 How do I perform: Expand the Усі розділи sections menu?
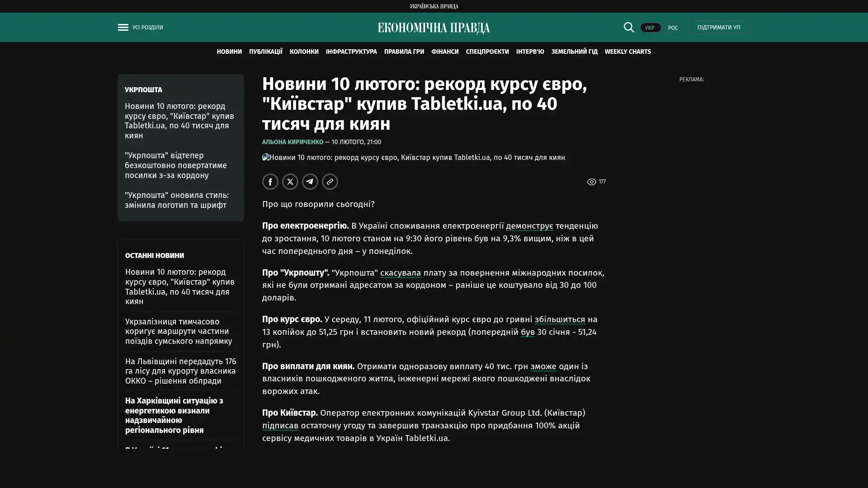(147, 28)
